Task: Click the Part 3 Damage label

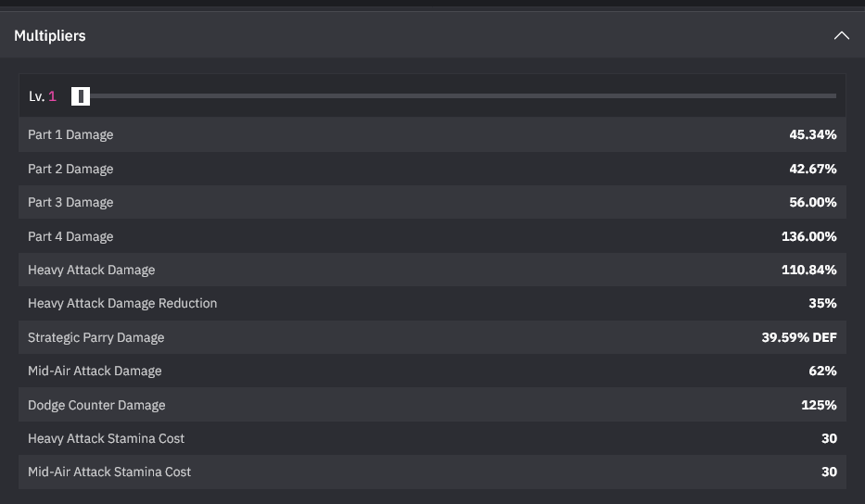Action: [x=70, y=202]
